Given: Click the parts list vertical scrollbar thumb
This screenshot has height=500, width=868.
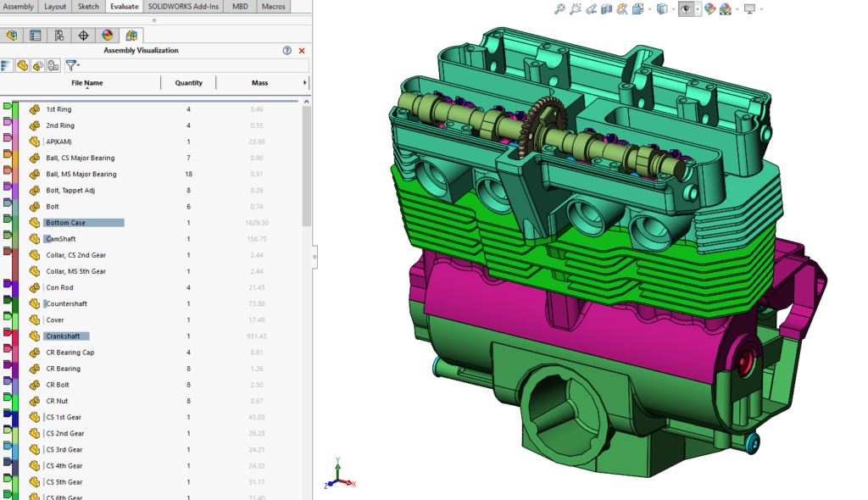Looking at the screenshot, I should click(306, 166).
